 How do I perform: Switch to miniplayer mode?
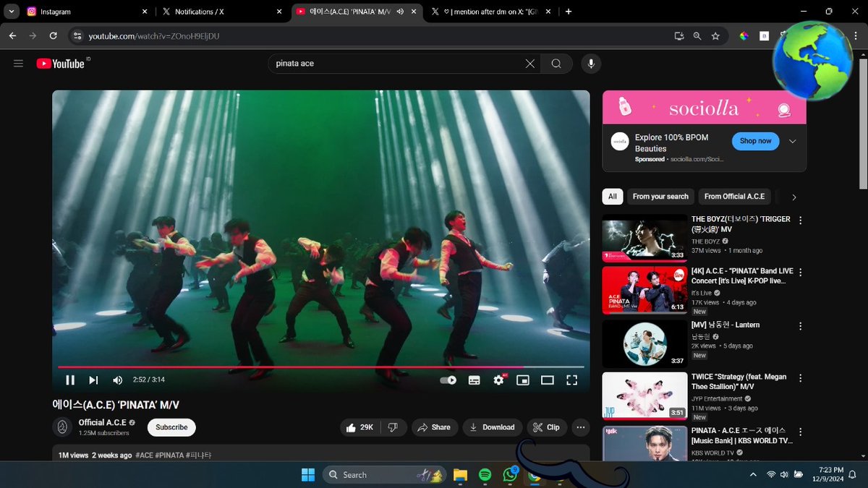[x=522, y=380]
